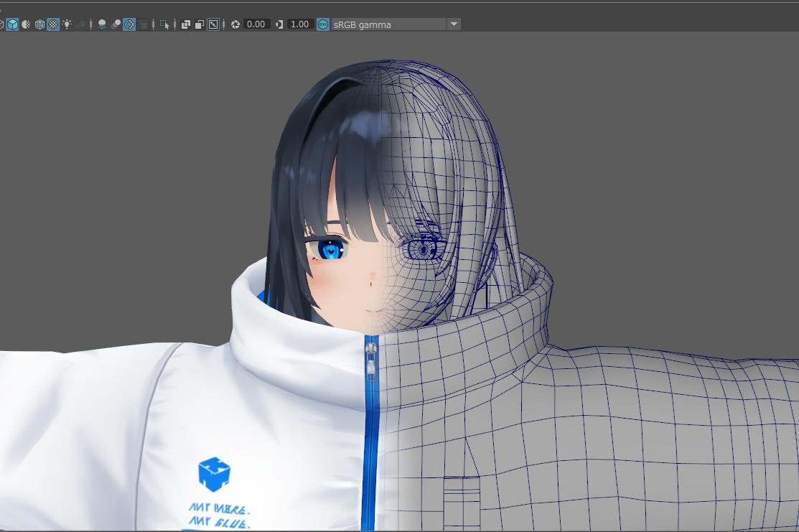Set the 1.00 gamma value field
The image size is (799, 532).
pos(301,24)
